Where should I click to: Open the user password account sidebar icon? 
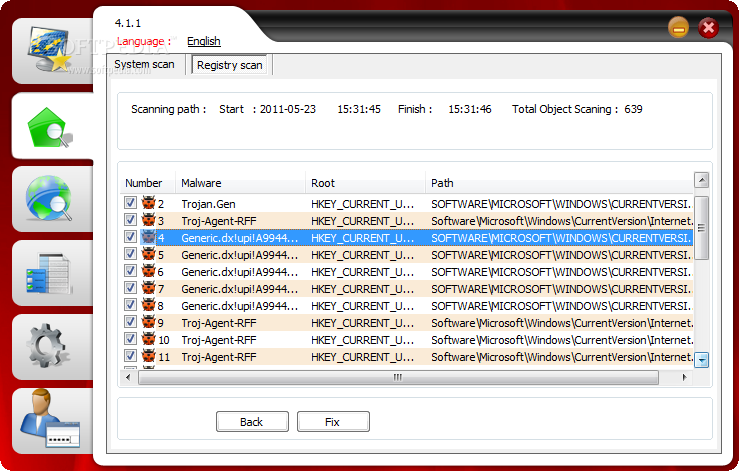pos(50,419)
